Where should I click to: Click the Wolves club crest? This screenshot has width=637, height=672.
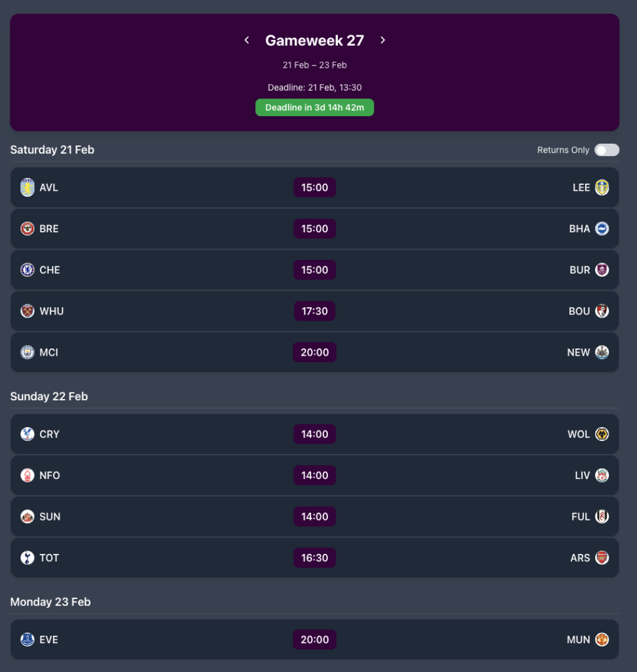coord(602,434)
